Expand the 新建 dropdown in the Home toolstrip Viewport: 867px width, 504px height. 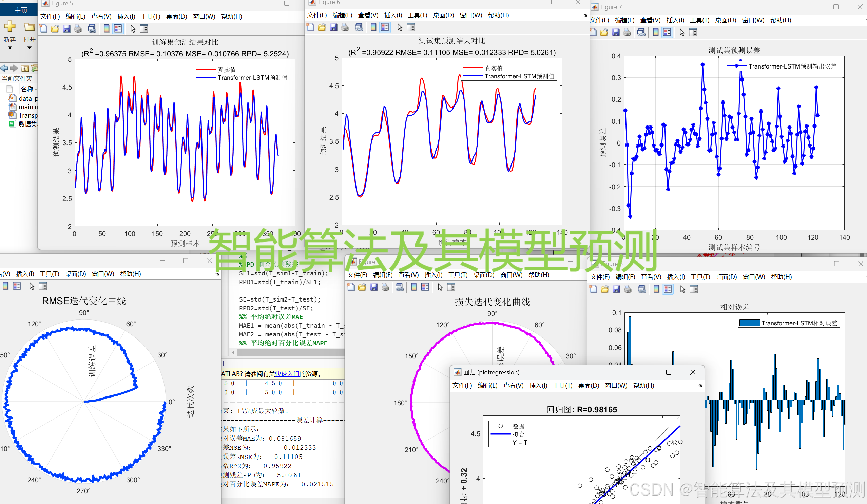coord(10,47)
